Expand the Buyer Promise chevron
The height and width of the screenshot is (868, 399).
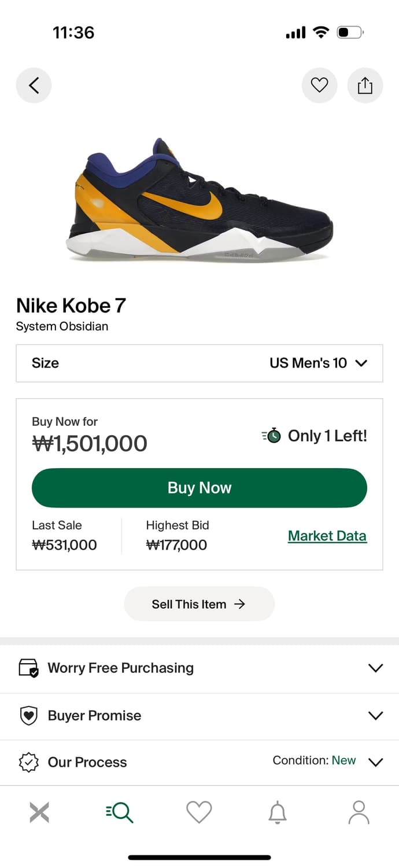(375, 716)
